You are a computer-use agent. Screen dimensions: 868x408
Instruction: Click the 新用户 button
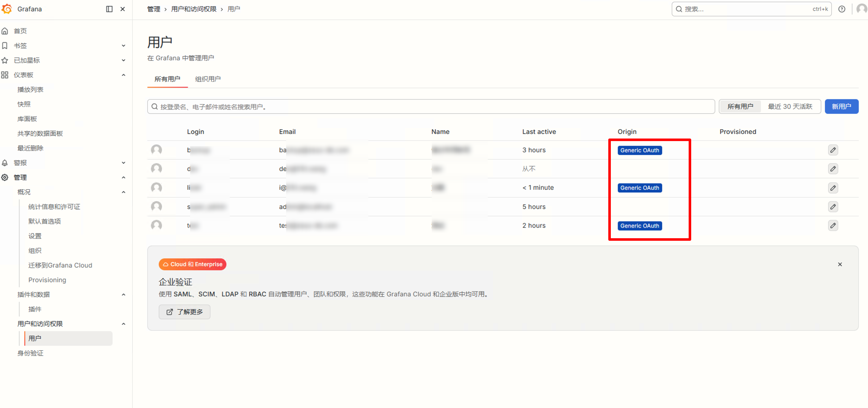[841, 107]
